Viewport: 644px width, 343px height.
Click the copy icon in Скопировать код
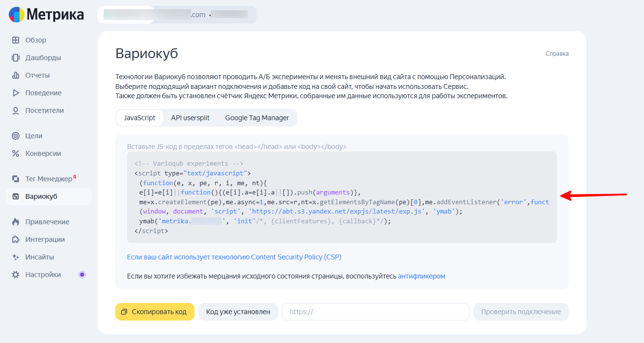[x=124, y=312]
